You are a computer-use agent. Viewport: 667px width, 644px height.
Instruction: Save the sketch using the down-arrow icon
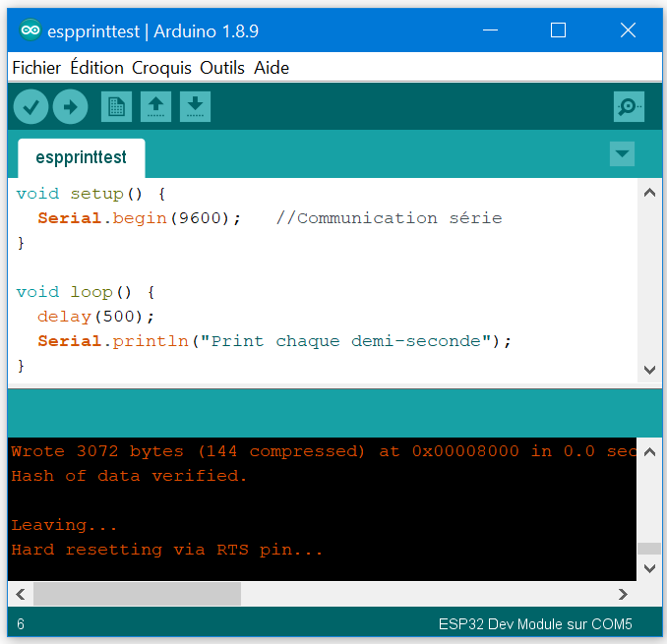pos(195,107)
